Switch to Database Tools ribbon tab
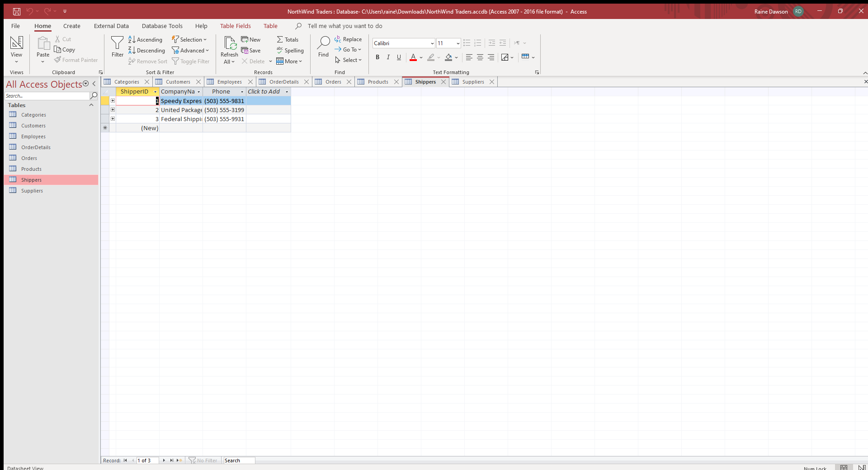The image size is (868, 470). (162, 26)
